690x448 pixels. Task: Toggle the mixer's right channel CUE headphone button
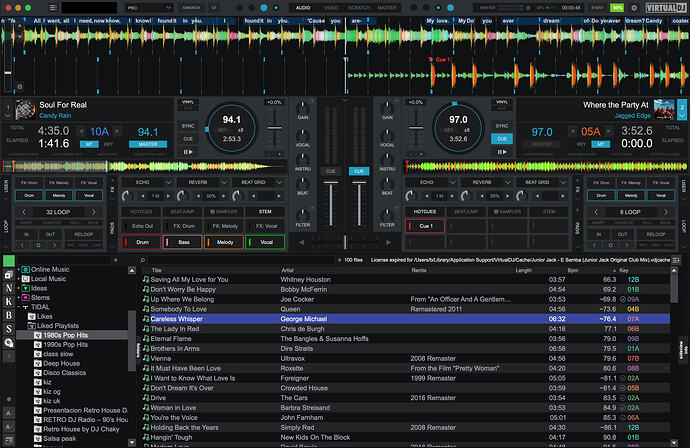tap(359, 171)
